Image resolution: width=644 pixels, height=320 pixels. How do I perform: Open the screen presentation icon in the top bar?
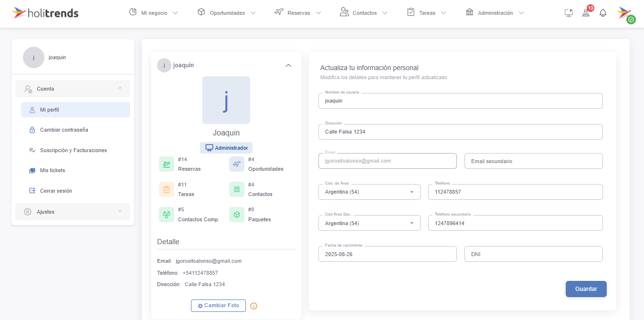(x=569, y=13)
